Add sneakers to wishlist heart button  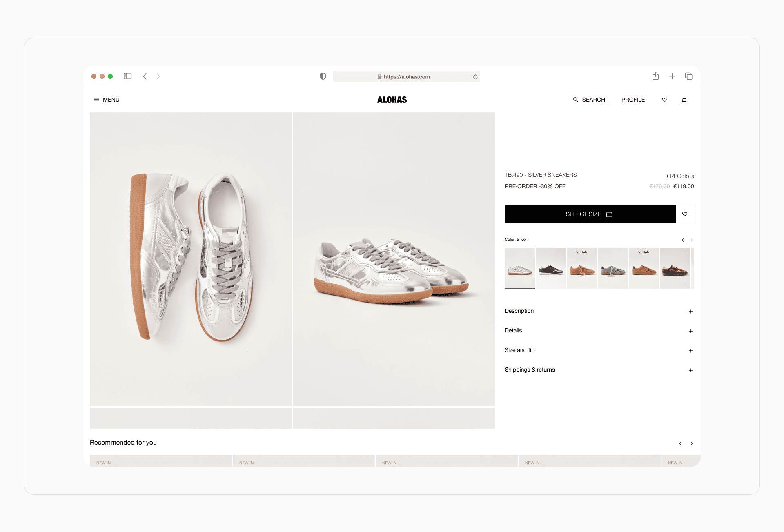pos(685,214)
